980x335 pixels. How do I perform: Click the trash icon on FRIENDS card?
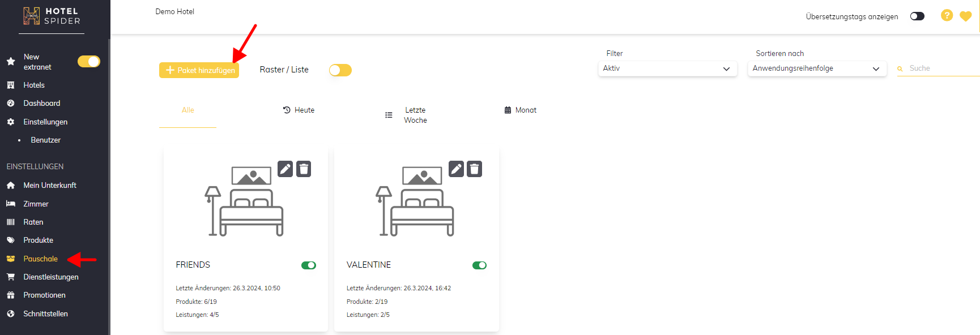point(304,169)
